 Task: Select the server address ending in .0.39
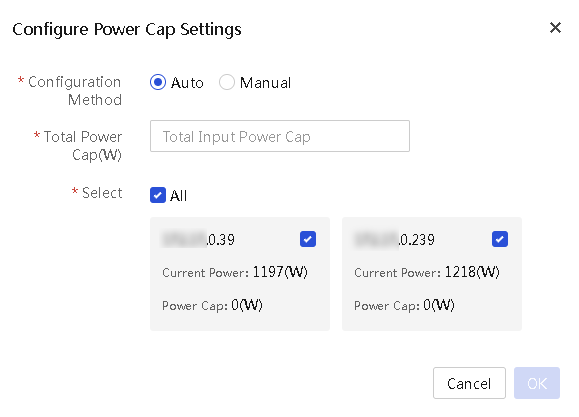[x=198, y=240]
